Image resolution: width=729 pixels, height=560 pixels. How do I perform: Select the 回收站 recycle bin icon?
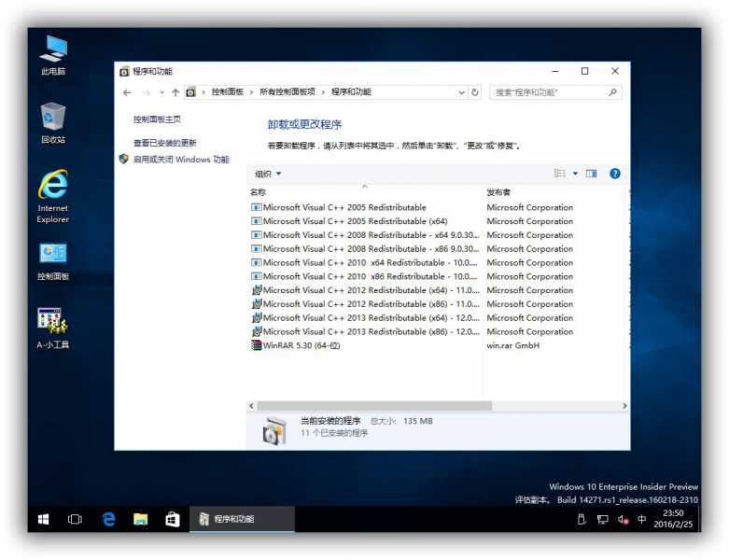53,122
